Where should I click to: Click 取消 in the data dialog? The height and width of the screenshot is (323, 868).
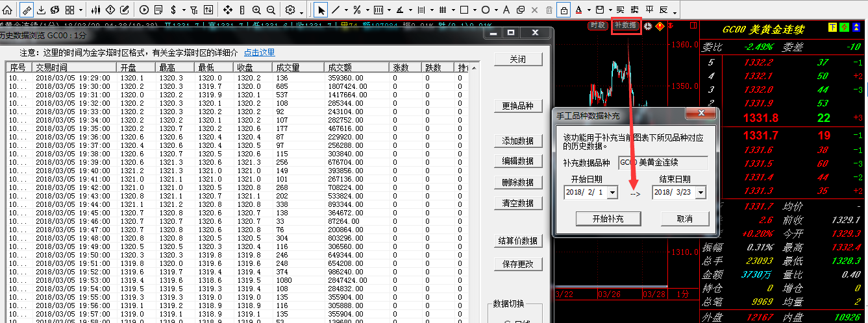(684, 219)
